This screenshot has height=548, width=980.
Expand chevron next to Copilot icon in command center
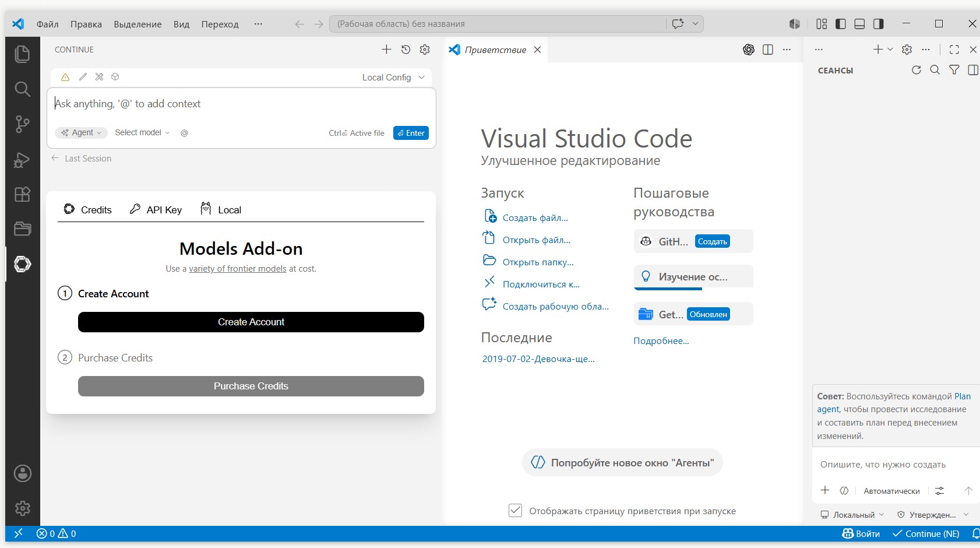(x=695, y=24)
